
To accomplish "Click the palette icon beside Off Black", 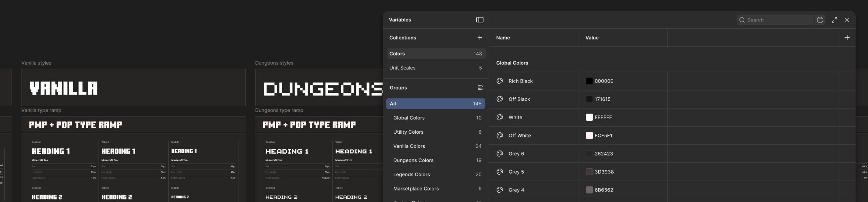I will 500,99.
